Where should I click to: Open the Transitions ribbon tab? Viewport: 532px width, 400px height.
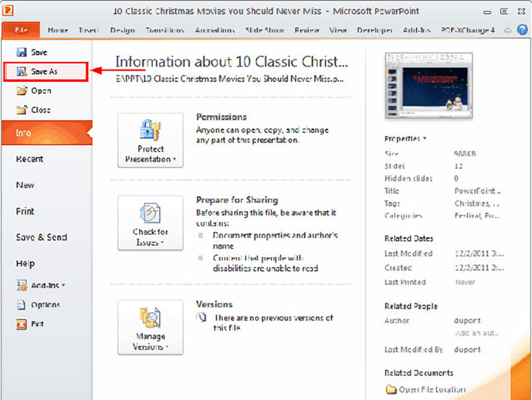pos(164,30)
